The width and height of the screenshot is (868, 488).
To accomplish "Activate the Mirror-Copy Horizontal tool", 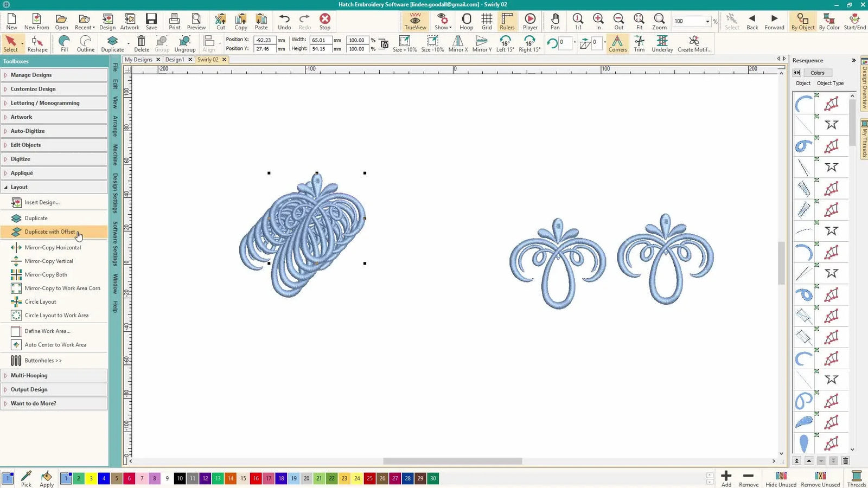I will click(x=53, y=247).
